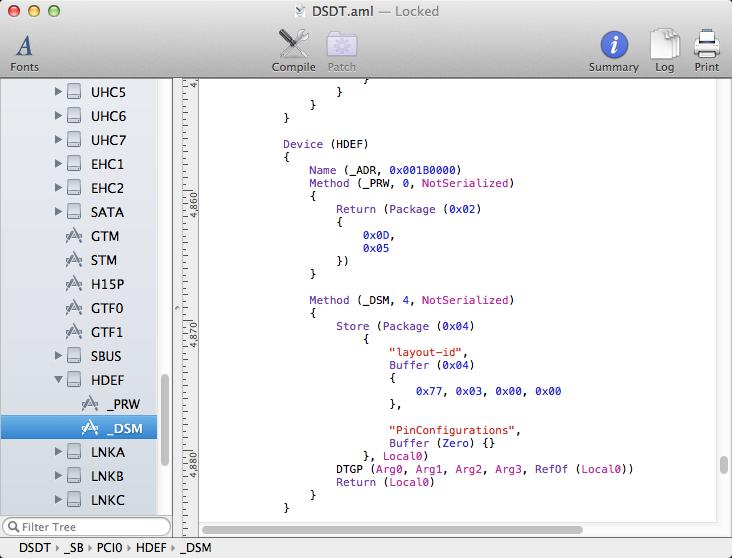Click "PinConfigurations" string in the code
732x558 pixels.
454,430
